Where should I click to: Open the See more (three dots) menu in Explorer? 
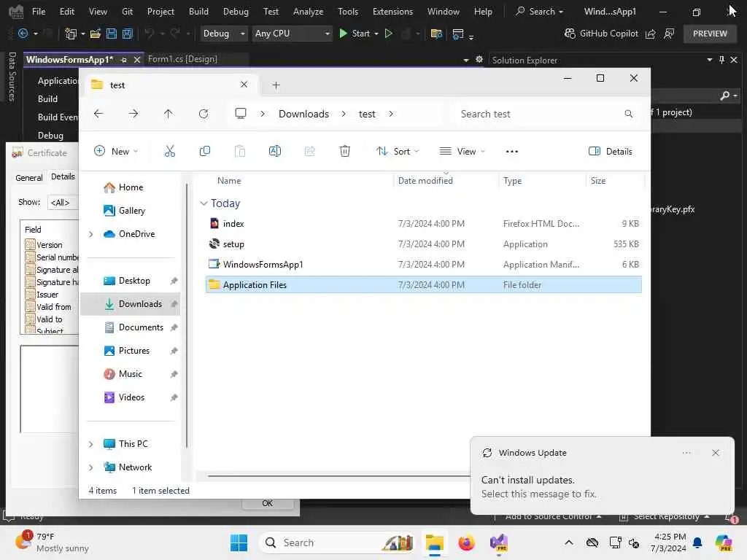[511, 152]
